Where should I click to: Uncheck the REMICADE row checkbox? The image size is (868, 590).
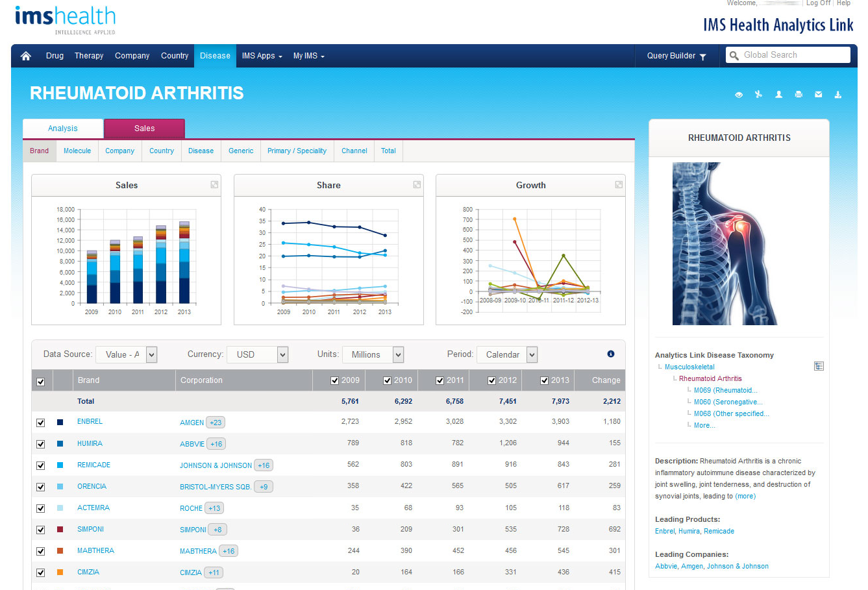[x=41, y=465]
